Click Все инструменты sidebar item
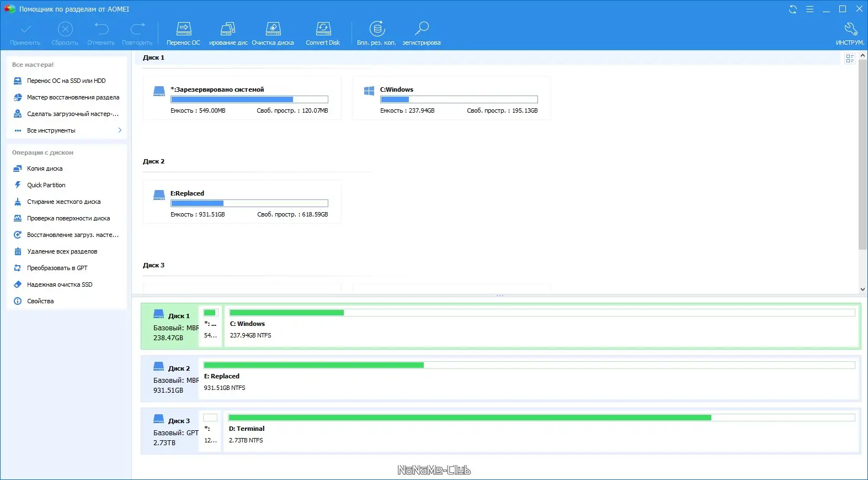This screenshot has height=480, width=868. click(67, 130)
